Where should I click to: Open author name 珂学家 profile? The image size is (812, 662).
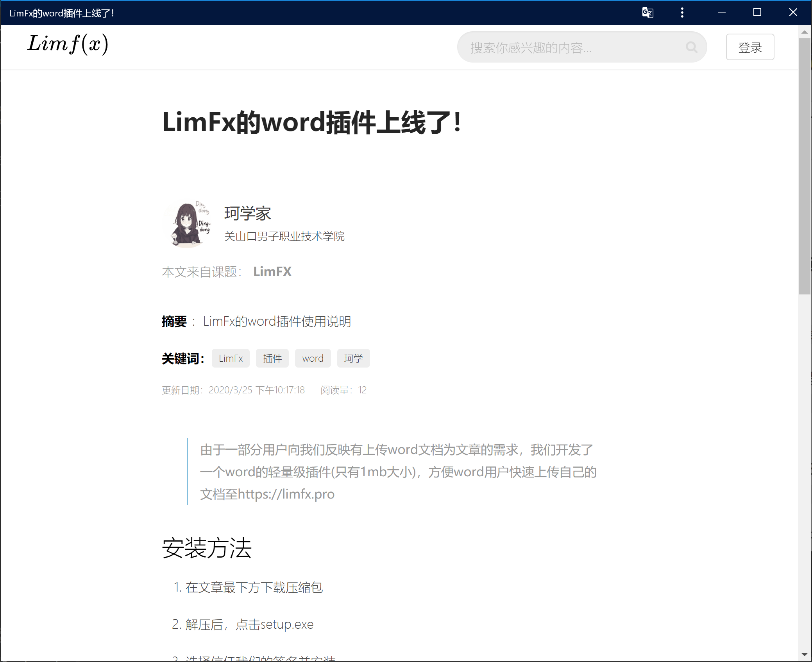tap(247, 213)
